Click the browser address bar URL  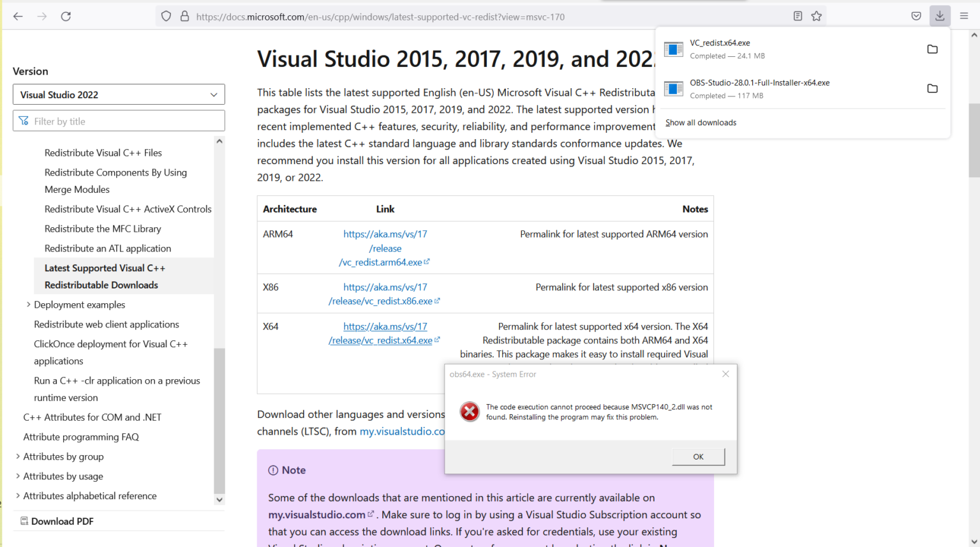point(380,17)
